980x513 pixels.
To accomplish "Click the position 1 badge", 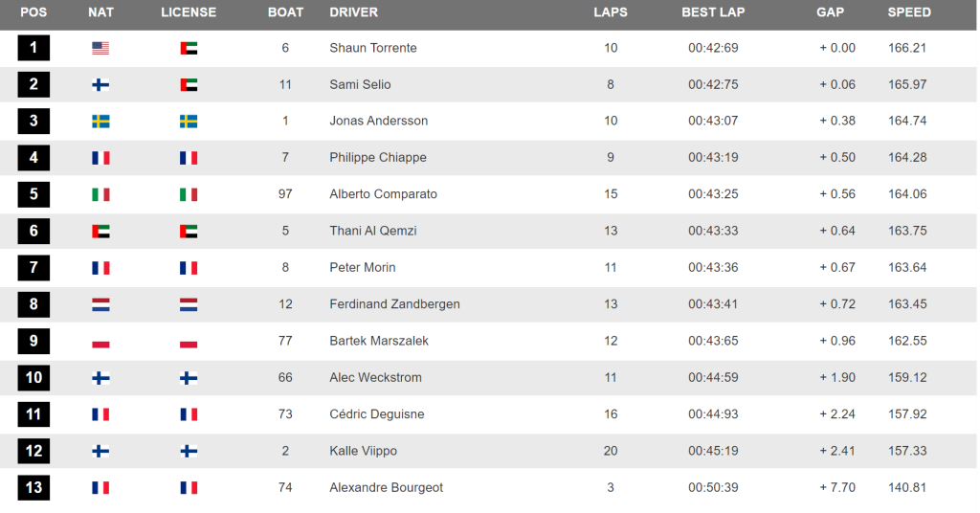I will (x=33, y=48).
